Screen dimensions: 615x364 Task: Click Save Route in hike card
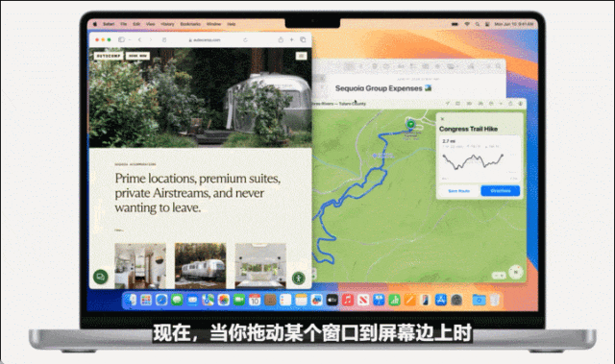click(459, 191)
